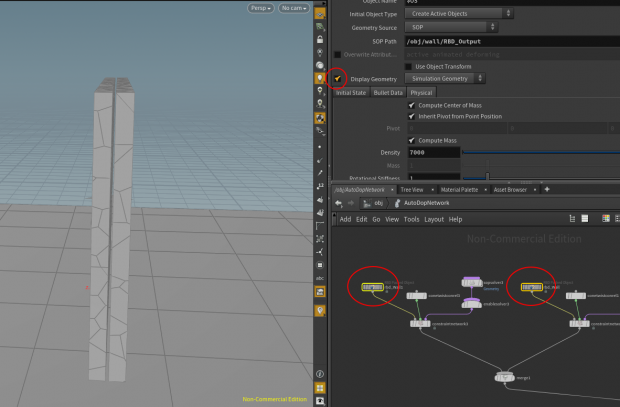Switch to Material Palette pane tab
The height and width of the screenshot is (407, 620).
(x=459, y=190)
